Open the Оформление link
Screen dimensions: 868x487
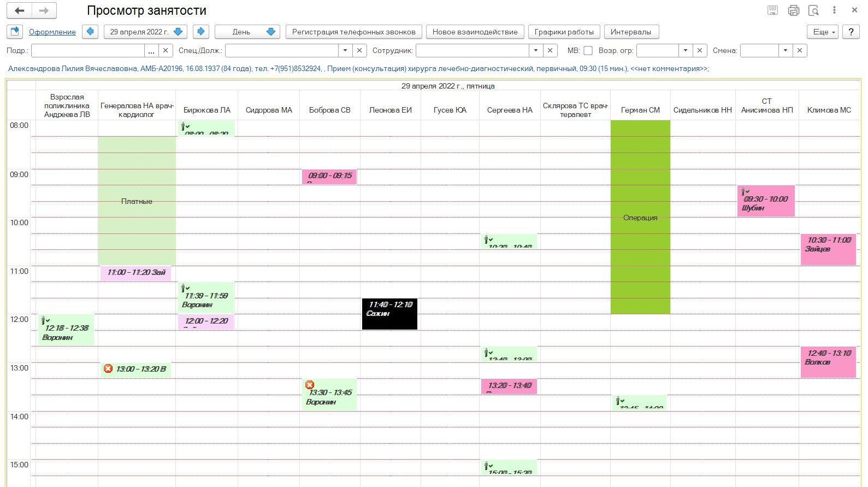[x=52, y=32]
